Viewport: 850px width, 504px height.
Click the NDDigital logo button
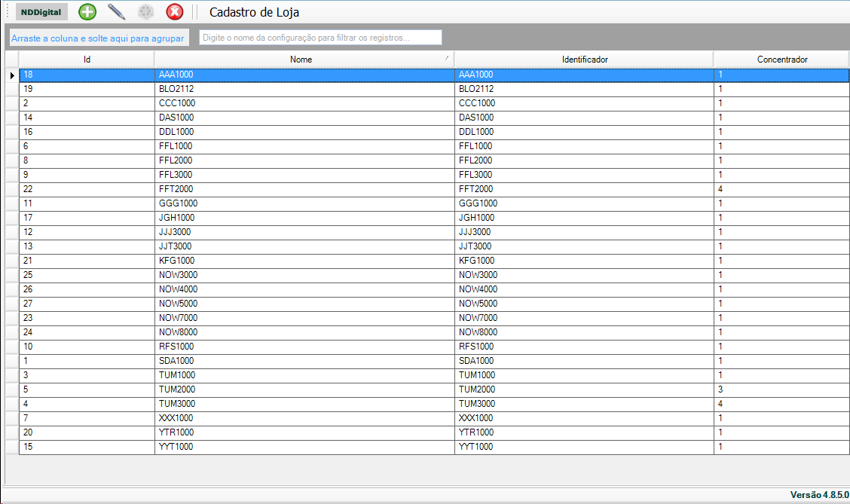tap(41, 12)
